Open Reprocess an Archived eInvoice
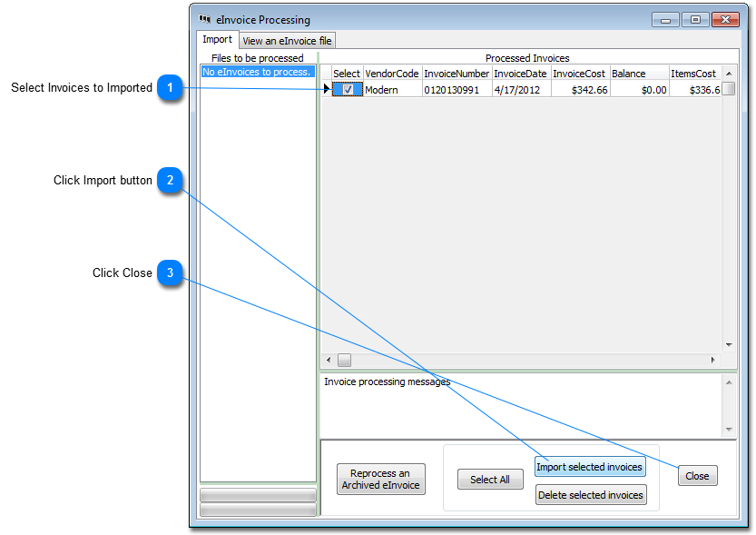 point(380,479)
